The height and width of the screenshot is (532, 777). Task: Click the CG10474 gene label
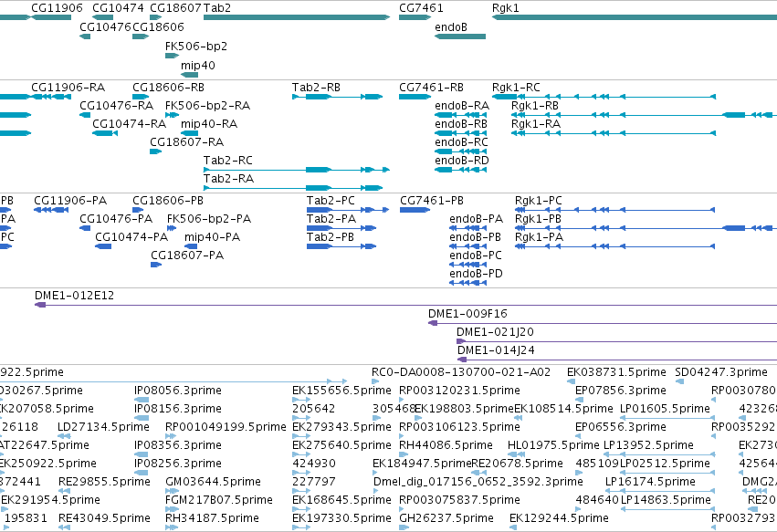pos(118,8)
